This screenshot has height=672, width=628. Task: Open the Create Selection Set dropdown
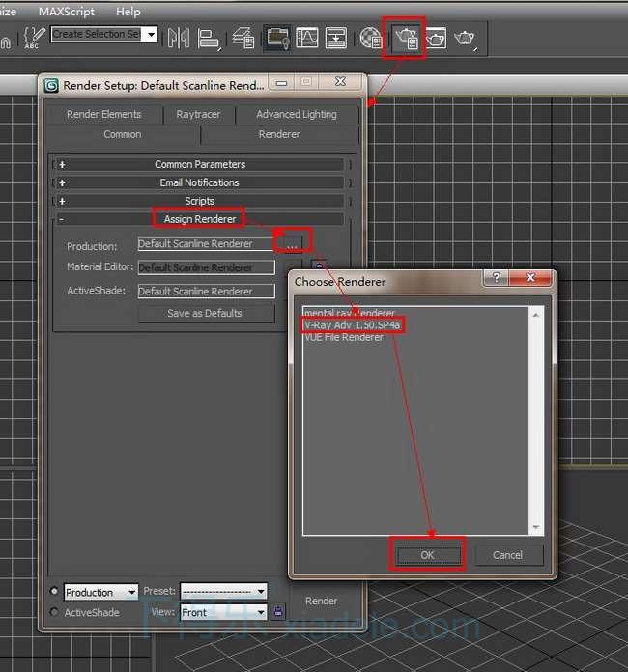[152, 35]
